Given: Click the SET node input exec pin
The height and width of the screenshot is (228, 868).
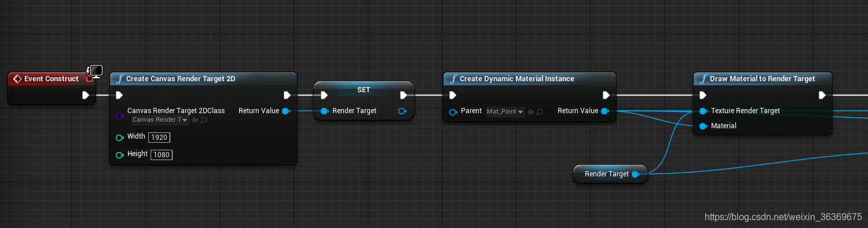Looking at the screenshot, I should 324,95.
